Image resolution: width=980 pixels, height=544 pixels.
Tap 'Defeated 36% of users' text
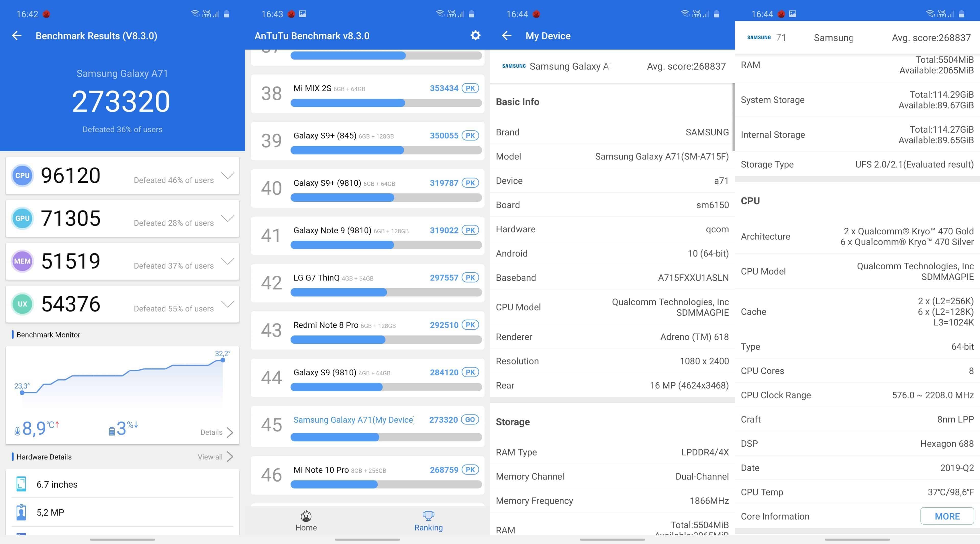[122, 129]
